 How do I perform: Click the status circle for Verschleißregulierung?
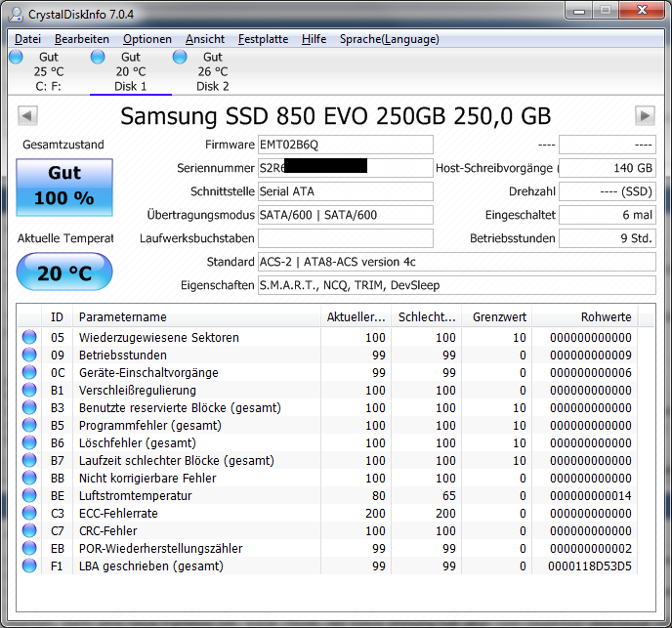pos(29,390)
